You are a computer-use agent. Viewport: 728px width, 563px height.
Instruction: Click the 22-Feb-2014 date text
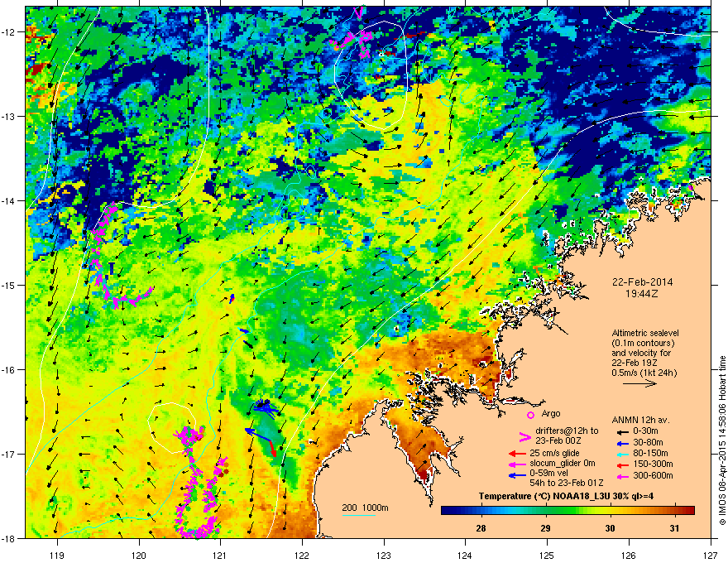(642, 282)
